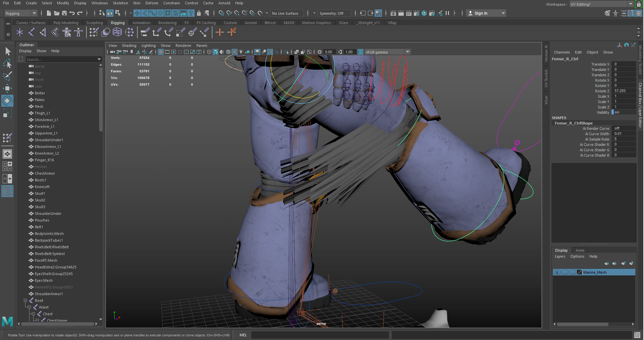
Task: Open the Skeleton Humanoid HumanIK character tool
Action: pyautogui.click(x=67, y=32)
